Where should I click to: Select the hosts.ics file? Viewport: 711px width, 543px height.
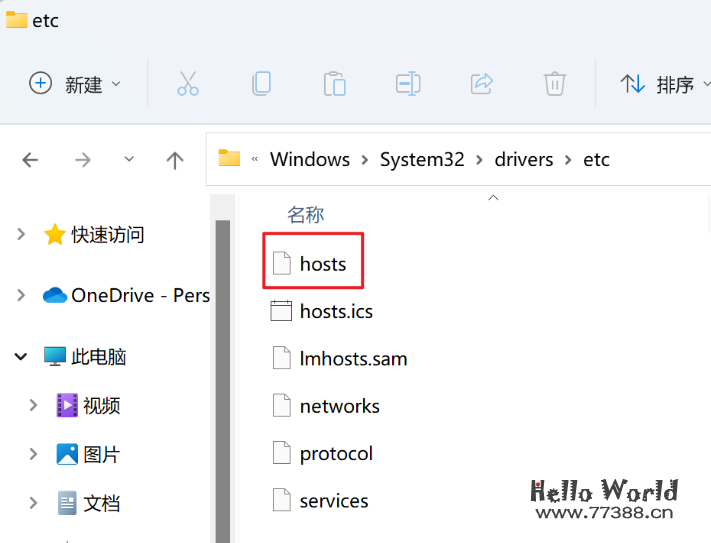[x=321, y=311]
